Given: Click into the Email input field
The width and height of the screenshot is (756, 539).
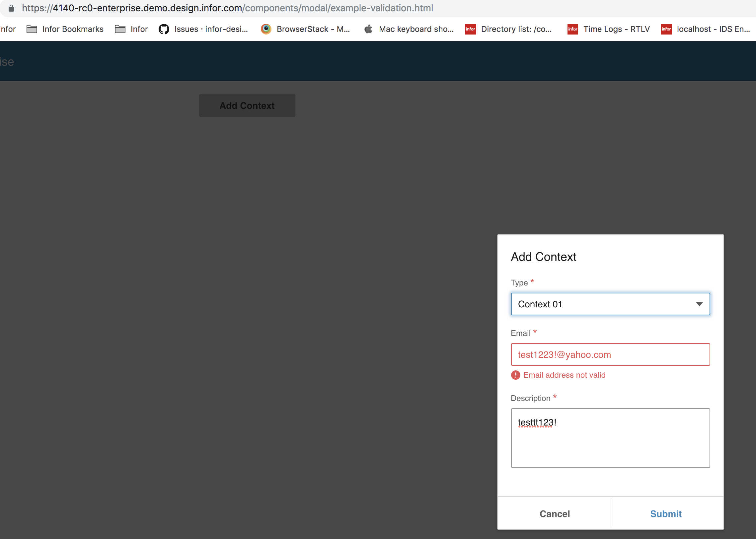Looking at the screenshot, I should pyautogui.click(x=610, y=354).
